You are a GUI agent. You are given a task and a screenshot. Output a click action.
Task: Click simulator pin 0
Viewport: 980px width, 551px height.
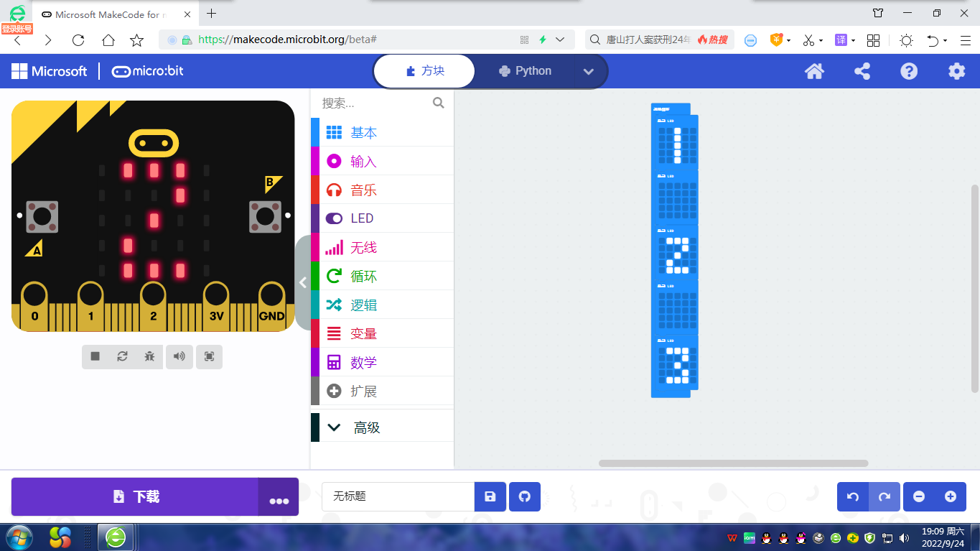click(x=34, y=305)
